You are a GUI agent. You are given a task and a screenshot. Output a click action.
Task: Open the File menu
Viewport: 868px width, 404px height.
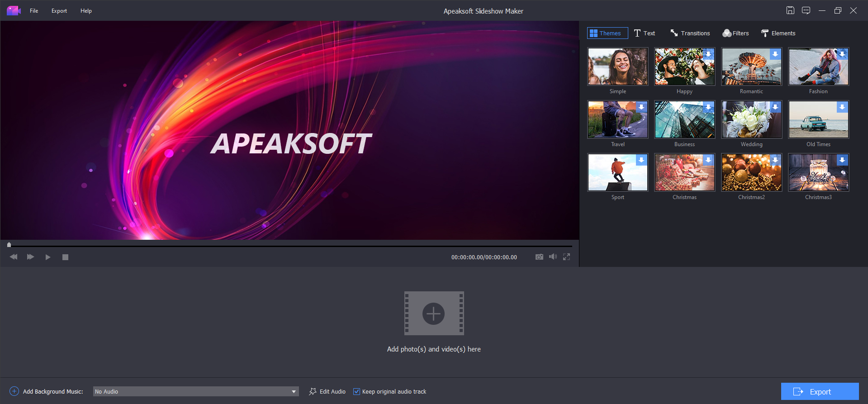coord(34,11)
